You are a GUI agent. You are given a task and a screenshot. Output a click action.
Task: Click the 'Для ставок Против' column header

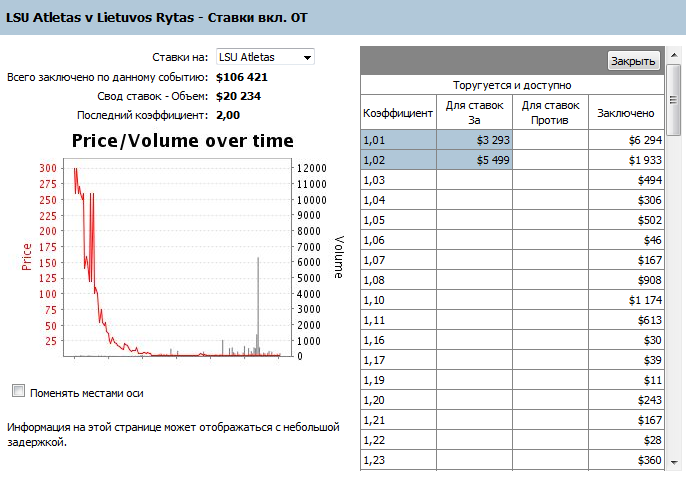pyautogui.click(x=550, y=112)
